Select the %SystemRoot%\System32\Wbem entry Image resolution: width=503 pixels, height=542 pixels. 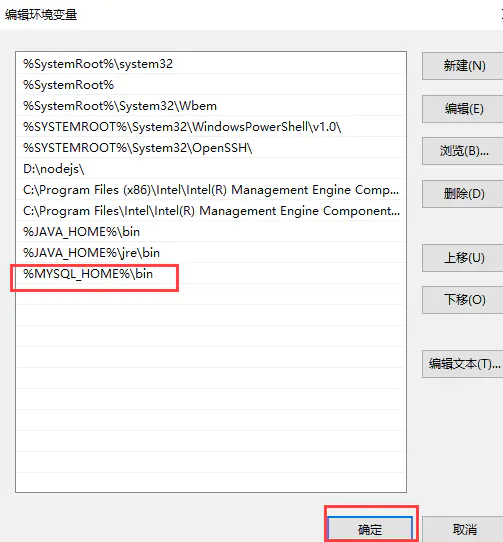coord(211,106)
